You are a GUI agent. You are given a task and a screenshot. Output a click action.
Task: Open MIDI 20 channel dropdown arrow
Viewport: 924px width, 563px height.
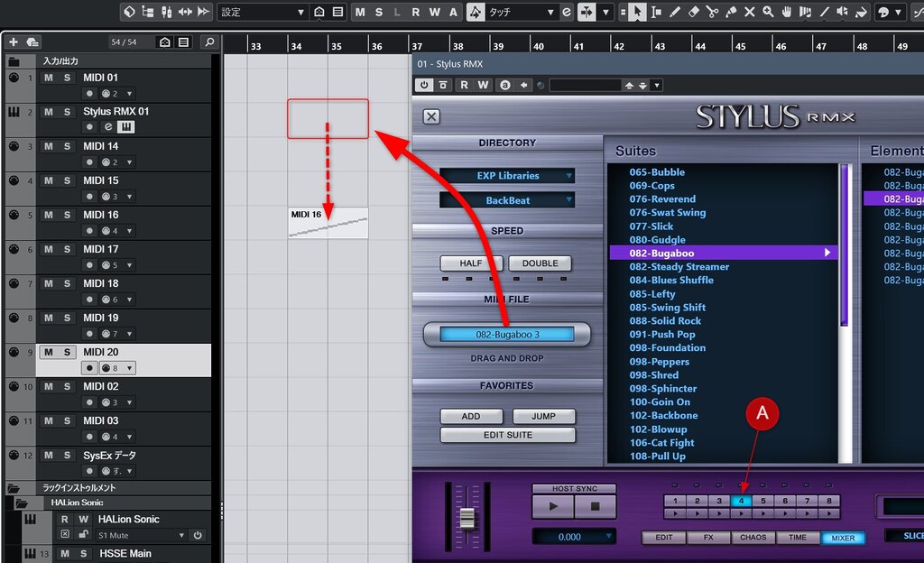(130, 368)
